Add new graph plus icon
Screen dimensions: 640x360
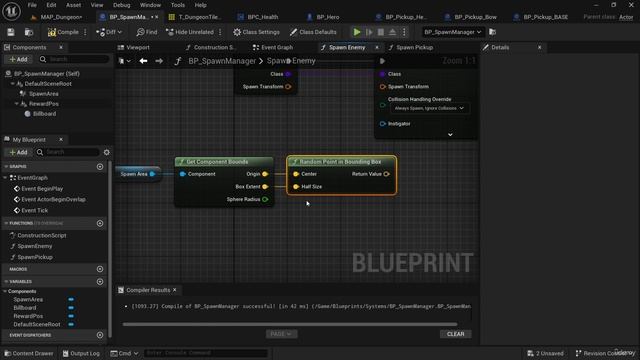coord(100,167)
